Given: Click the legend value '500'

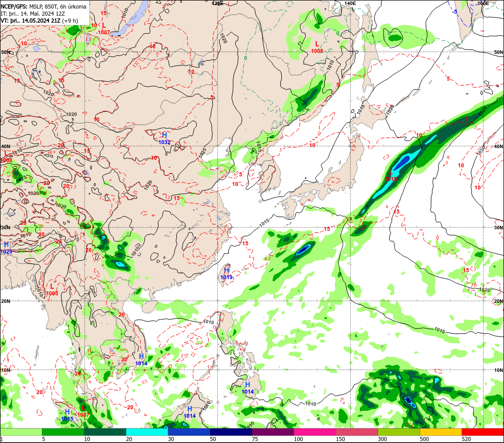Looking at the screenshot, I should click(424, 439).
